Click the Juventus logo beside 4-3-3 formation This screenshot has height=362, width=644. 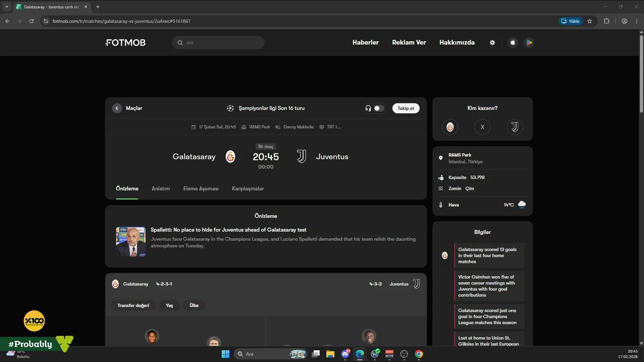[417, 284]
